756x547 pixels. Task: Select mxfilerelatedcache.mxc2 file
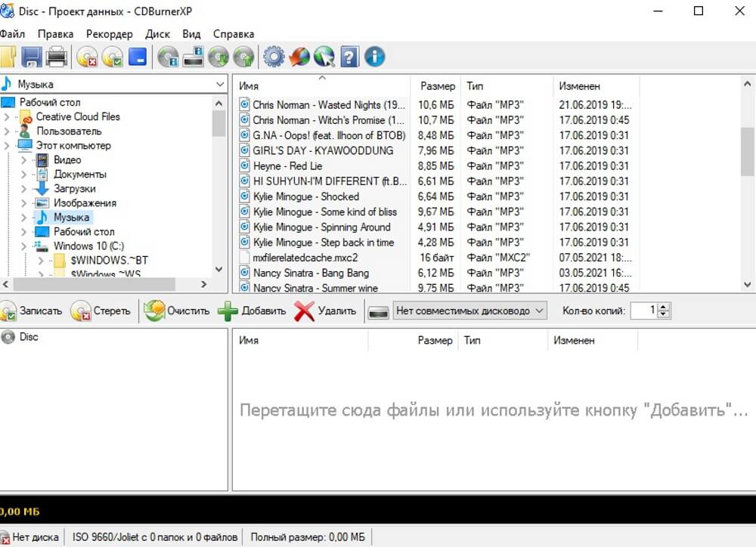coord(305,258)
